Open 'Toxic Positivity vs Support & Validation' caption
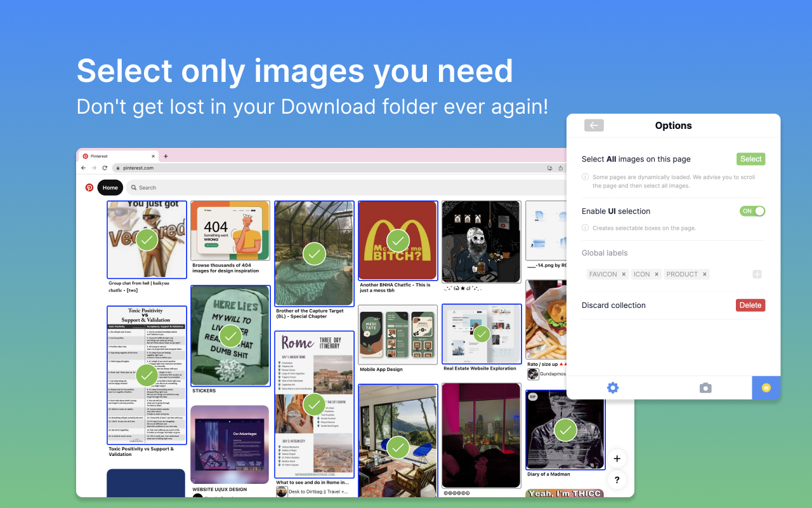Viewport: 812px width, 508px height. pyautogui.click(x=141, y=451)
